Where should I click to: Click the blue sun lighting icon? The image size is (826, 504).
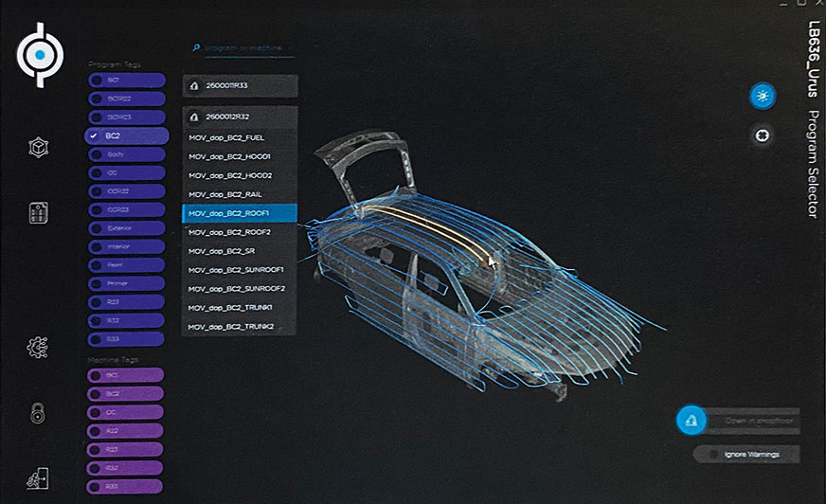762,95
